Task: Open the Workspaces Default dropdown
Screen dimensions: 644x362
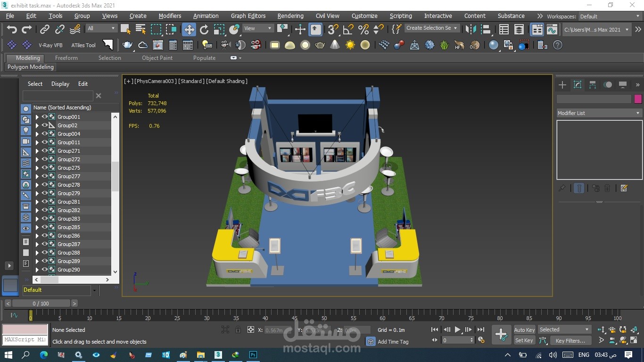Action: (x=610, y=16)
